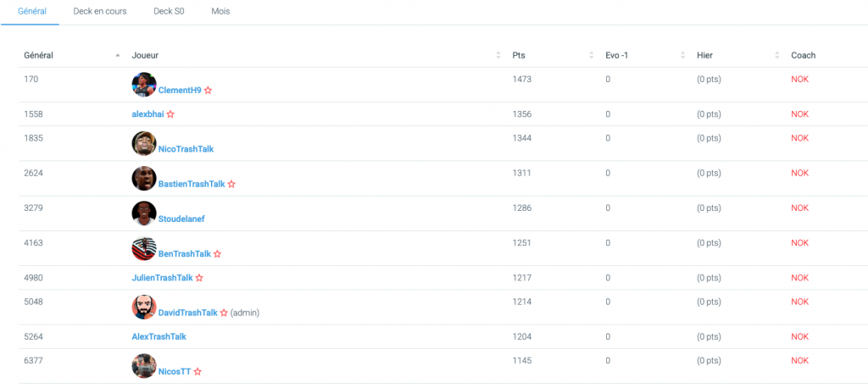Sort rankings by Pts column
868x388 pixels.
click(519, 55)
